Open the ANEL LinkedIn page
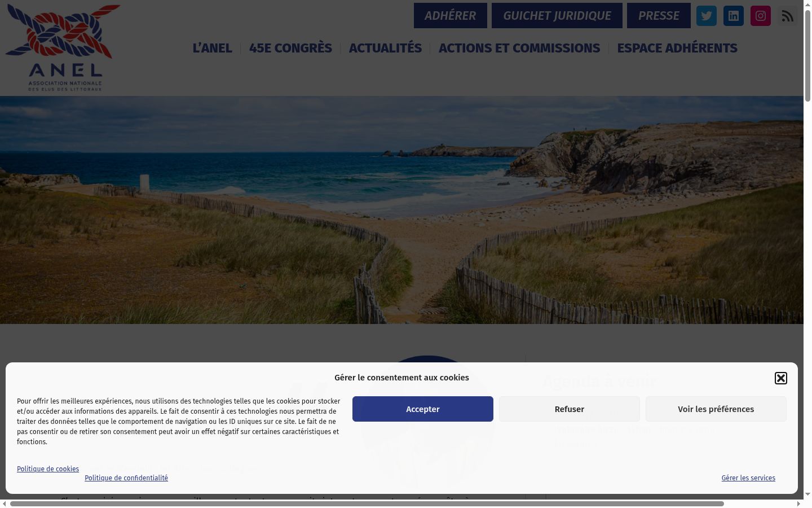The image size is (812, 508). (734, 16)
